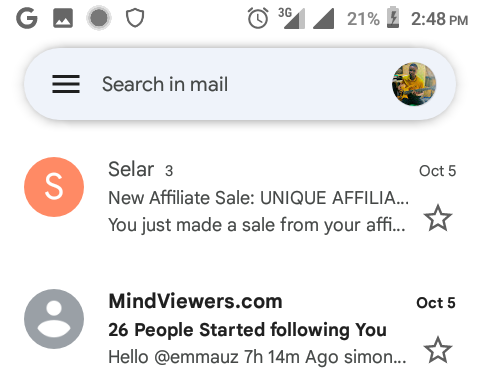Viewport: 480px width, 374px height.
Task: Tap the charging battery icon
Action: click(393, 17)
